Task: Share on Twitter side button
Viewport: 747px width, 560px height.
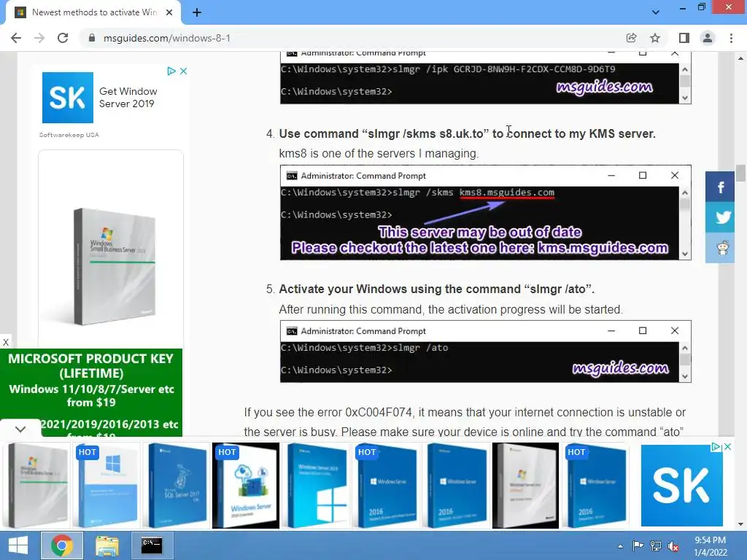Action: [x=720, y=217]
